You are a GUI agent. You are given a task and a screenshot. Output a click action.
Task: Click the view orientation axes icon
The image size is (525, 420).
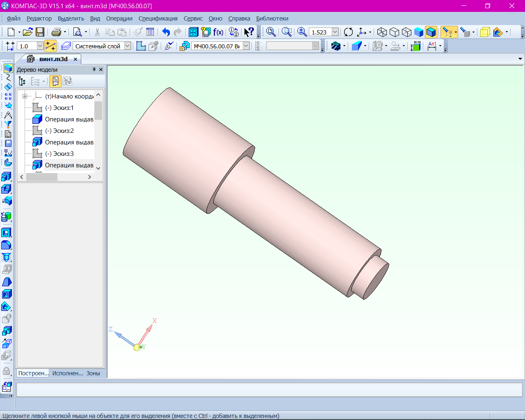click(x=362, y=32)
